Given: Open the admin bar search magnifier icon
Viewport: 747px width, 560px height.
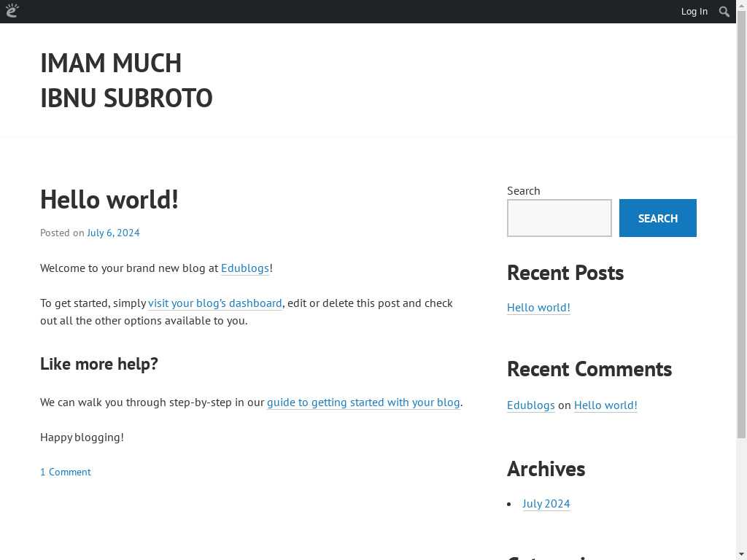Looking at the screenshot, I should pos(724,12).
